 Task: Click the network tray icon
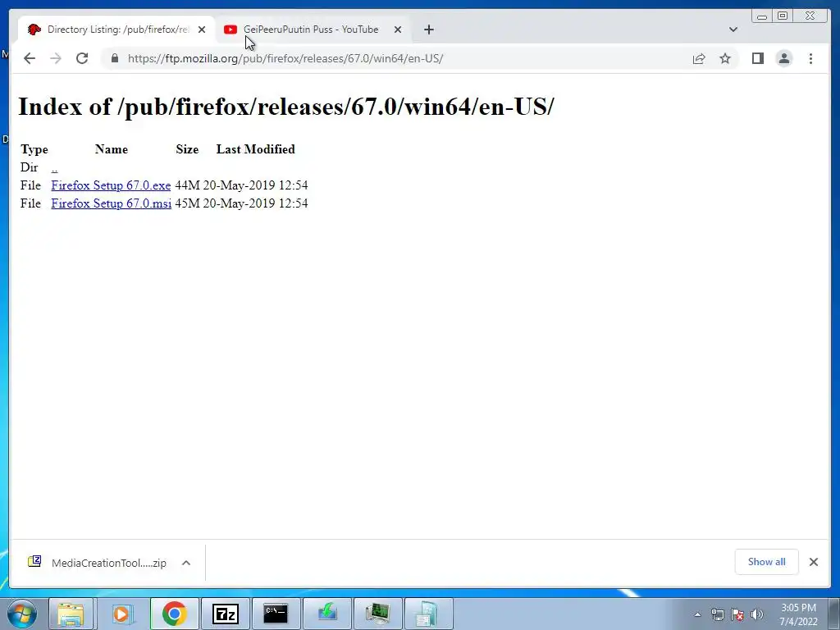pos(717,614)
